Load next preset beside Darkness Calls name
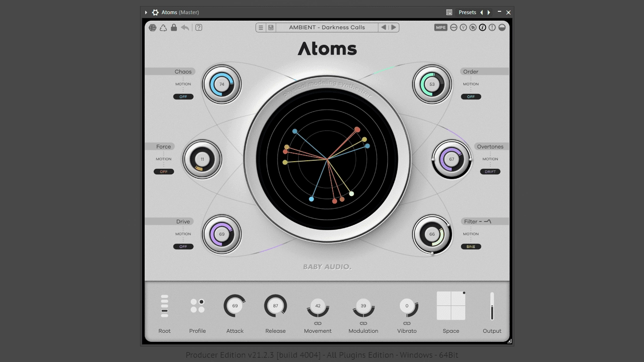The image size is (644, 362). (x=394, y=27)
